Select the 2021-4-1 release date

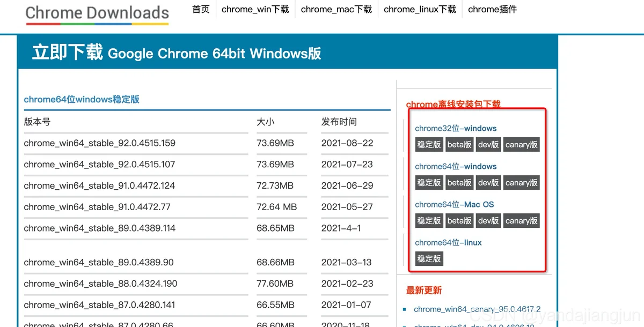click(x=341, y=228)
